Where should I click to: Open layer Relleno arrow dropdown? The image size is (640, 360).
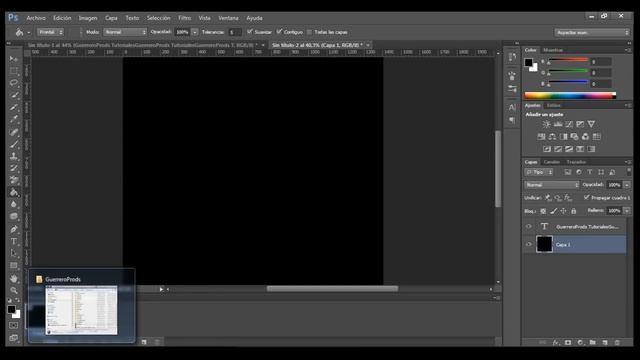point(627,211)
